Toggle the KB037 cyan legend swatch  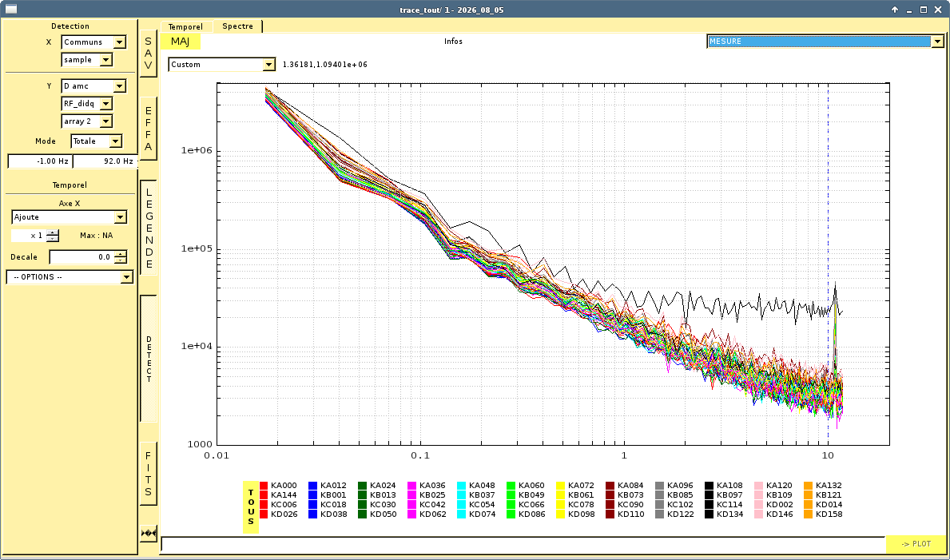[462, 495]
